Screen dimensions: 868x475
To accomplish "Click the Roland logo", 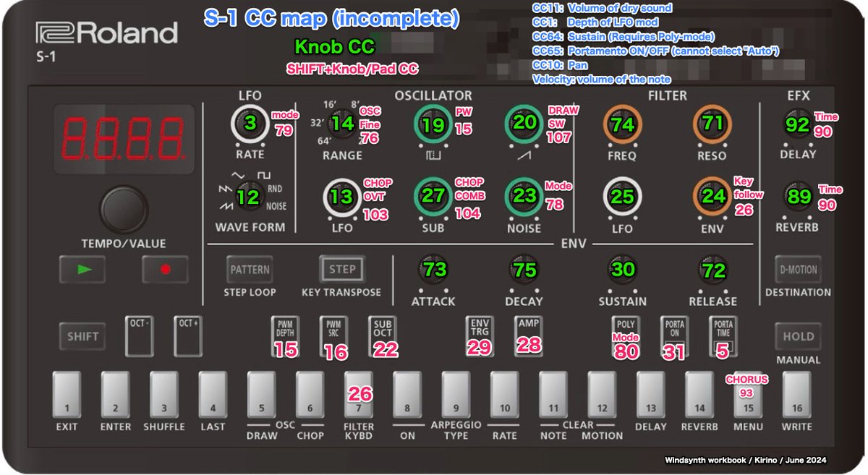I will tap(106, 34).
